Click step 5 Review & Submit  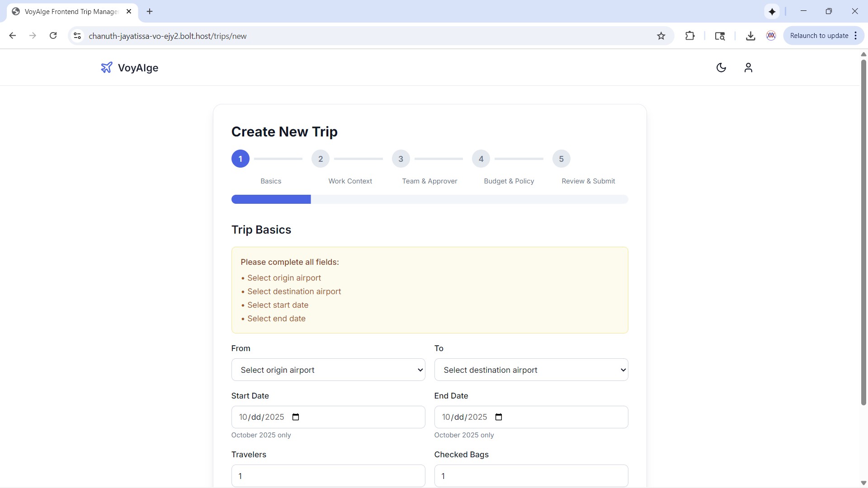561,159
